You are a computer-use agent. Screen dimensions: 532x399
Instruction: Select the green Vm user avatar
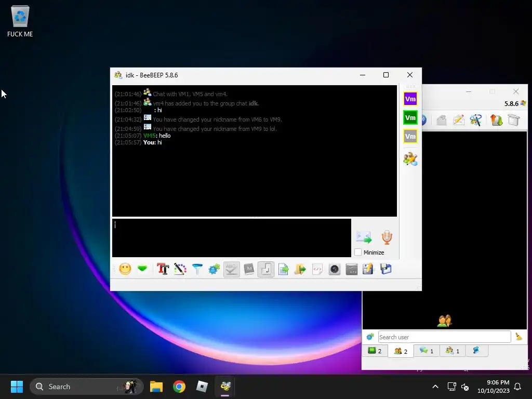[410, 118]
